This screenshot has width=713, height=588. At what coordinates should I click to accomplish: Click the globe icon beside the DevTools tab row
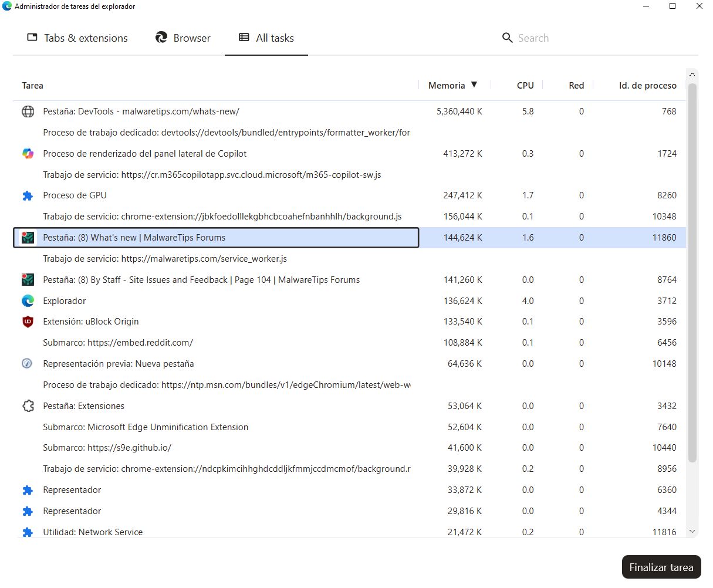coord(28,111)
